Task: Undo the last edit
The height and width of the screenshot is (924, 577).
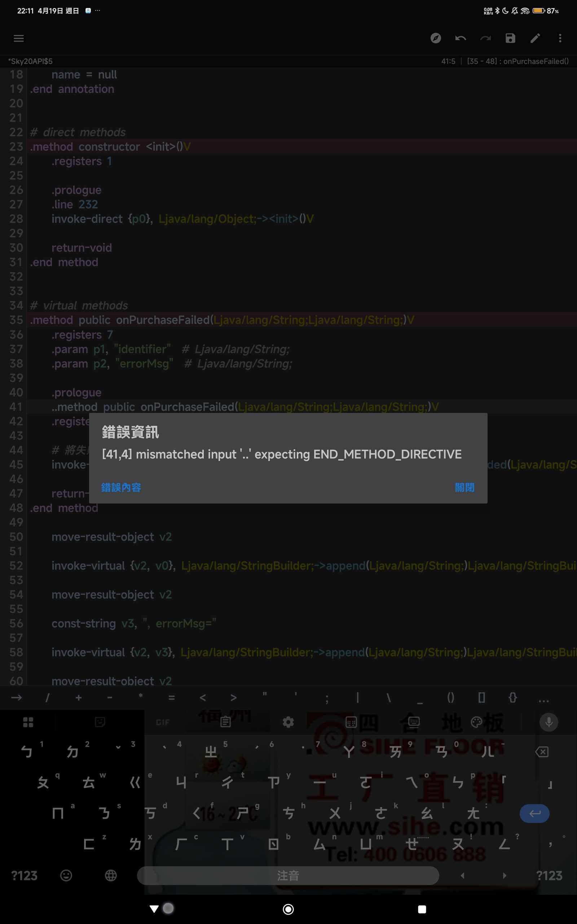Action: (461, 38)
